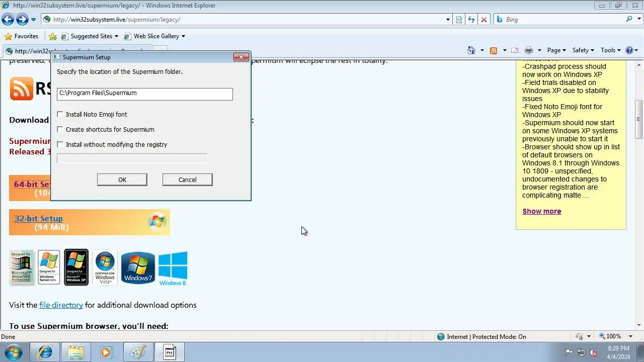The height and width of the screenshot is (362, 644).
Task: Expand the Feeds dropdown arrow
Action: [504, 50]
